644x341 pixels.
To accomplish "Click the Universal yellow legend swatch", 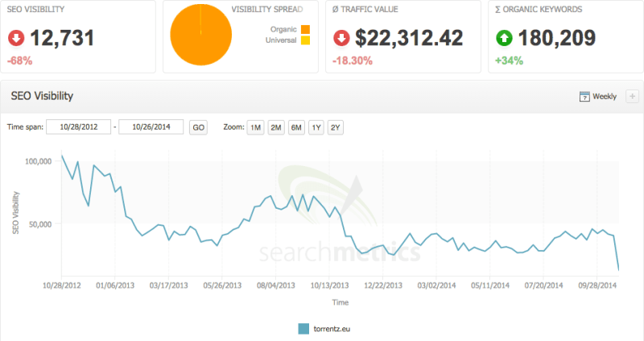I will [304, 42].
